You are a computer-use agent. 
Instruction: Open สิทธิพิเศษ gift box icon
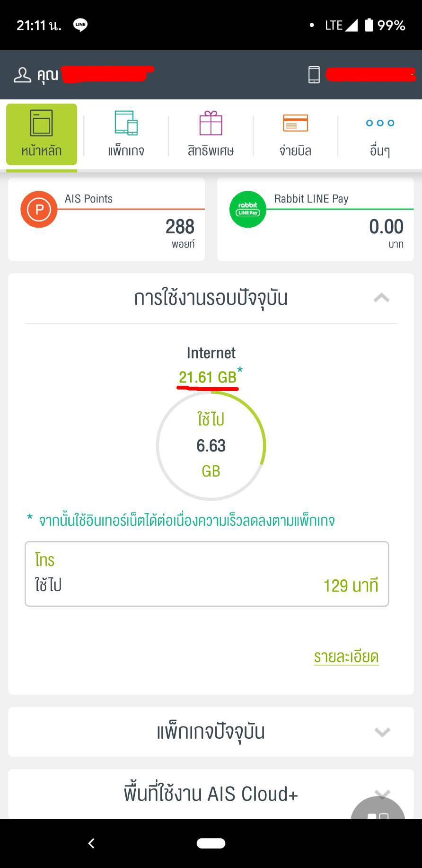(x=211, y=123)
